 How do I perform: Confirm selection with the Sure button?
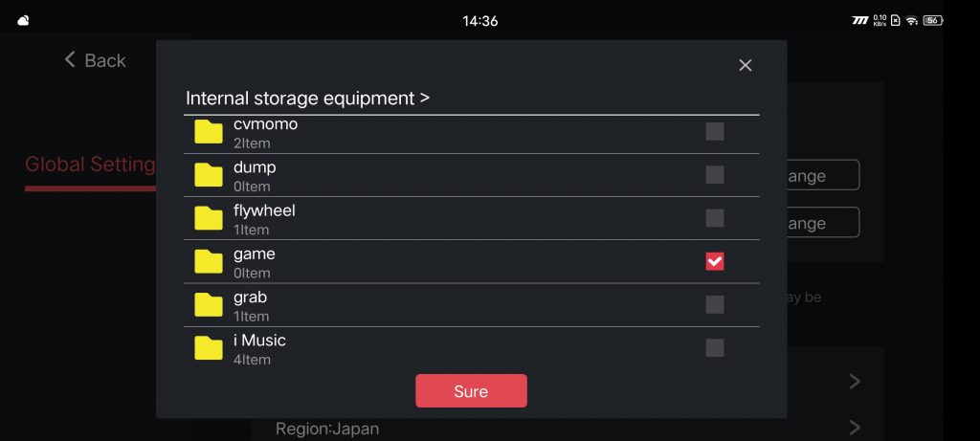point(471,391)
